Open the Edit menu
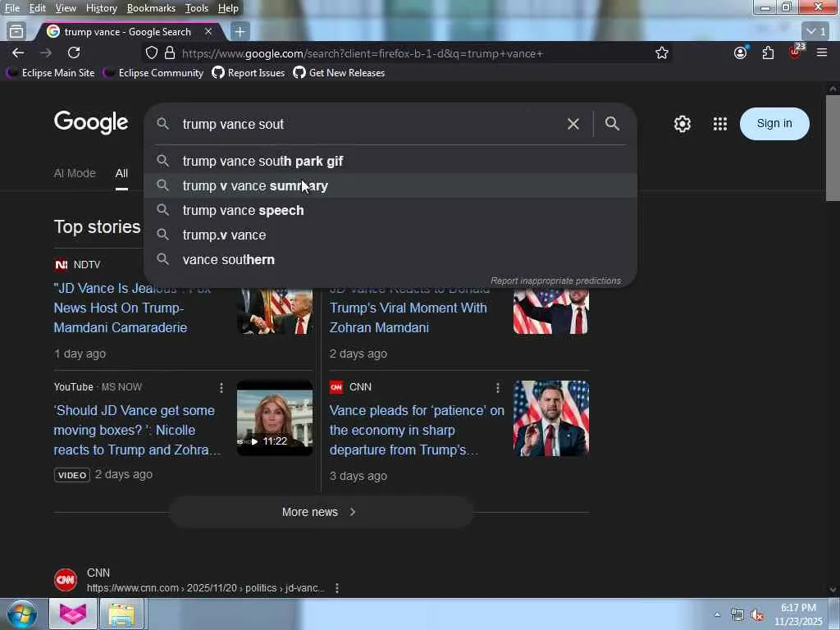The width and height of the screenshot is (840, 630). point(37,8)
